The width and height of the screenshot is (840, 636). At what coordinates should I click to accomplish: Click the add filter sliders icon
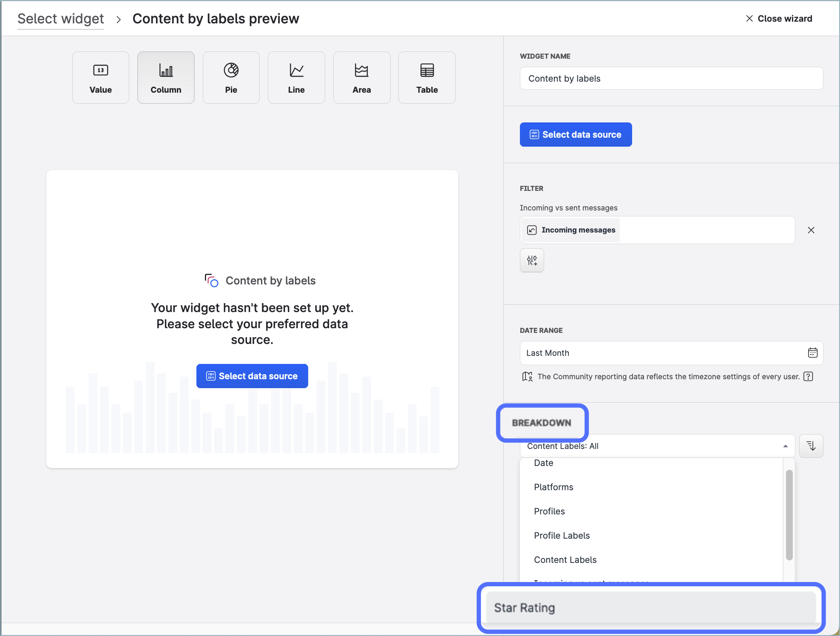pyautogui.click(x=532, y=260)
